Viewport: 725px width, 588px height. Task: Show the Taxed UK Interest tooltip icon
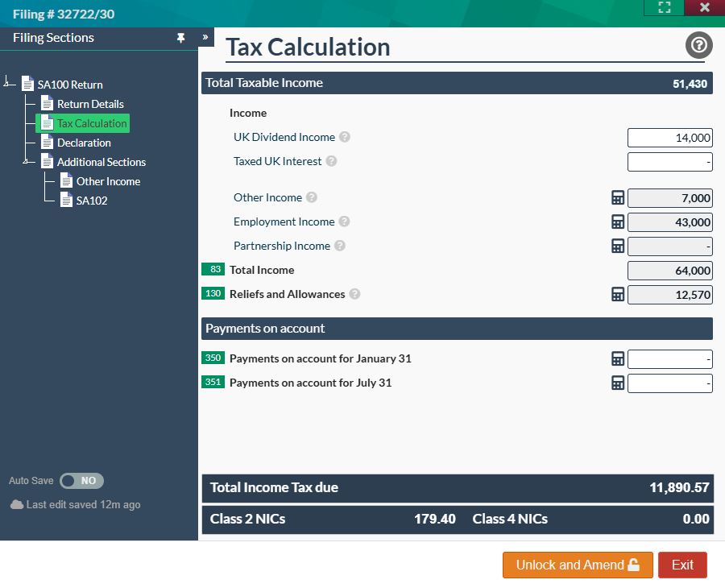(x=331, y=162)
